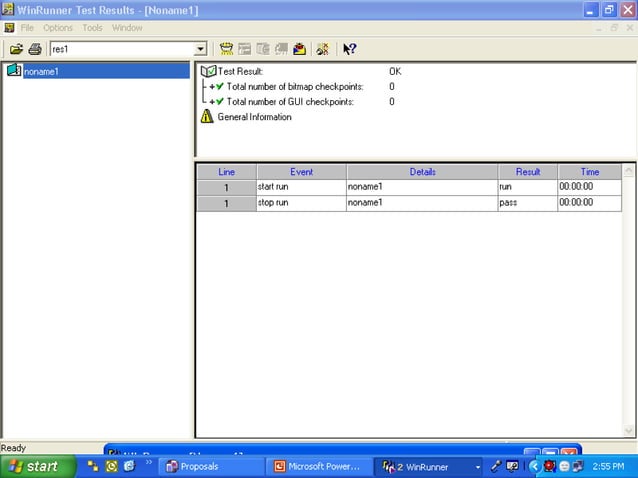
Task: Click the 2:55 PM taskbar clock
Action: click(x=608, y=467)
